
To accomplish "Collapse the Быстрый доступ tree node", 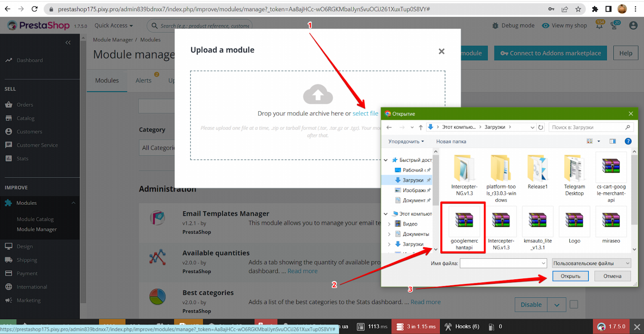I will pos(386,160).
